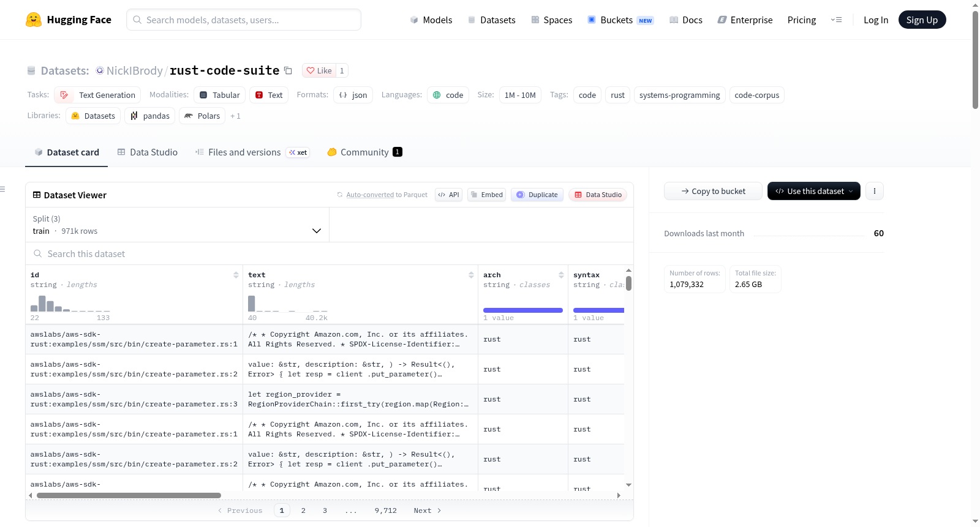Image resolution: width=980 pixels, height=527 pixels.
Task: Open the Embed button in Dataset Viewer
Action: [x=486, y=195]
